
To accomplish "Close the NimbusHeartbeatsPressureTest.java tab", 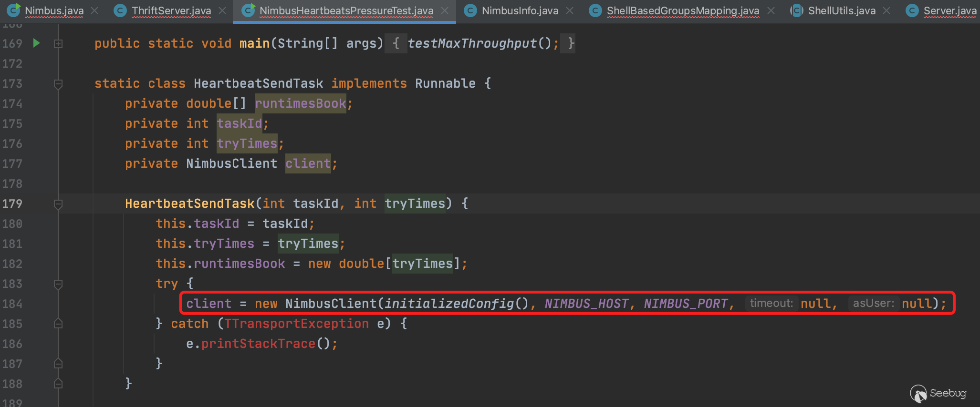I will pos(445,10).
